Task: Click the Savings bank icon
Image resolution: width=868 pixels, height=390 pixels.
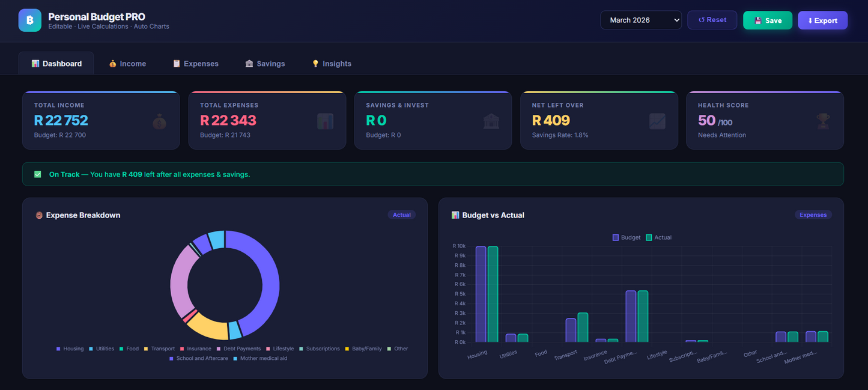Action: (249, 63)
